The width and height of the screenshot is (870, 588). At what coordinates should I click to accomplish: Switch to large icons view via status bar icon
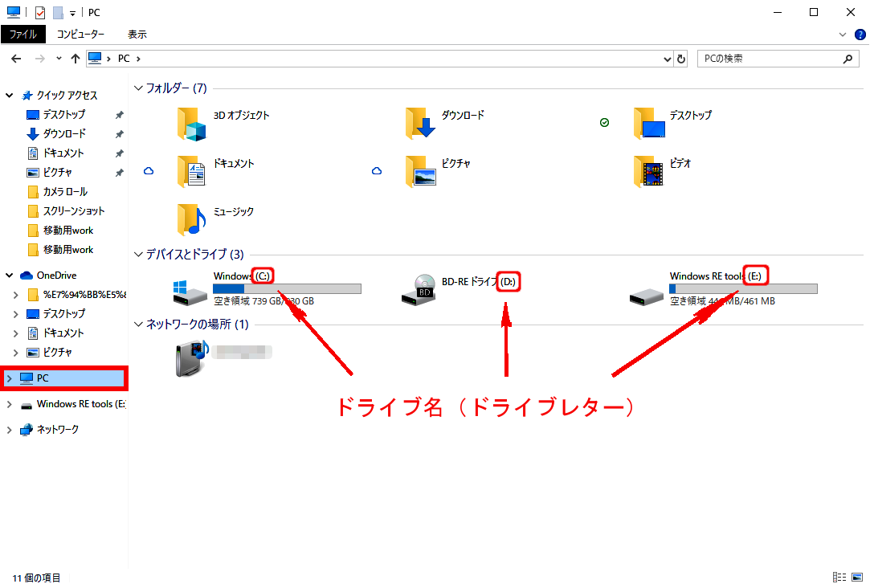tap(857, 578)
